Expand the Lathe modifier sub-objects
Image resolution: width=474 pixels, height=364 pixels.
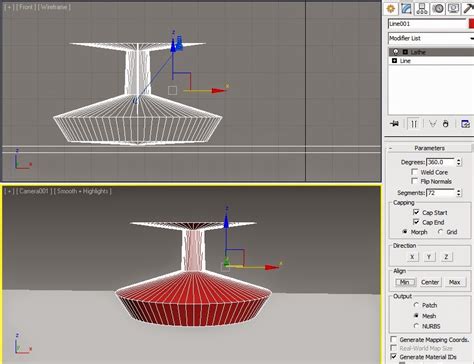tap(405, 52)
